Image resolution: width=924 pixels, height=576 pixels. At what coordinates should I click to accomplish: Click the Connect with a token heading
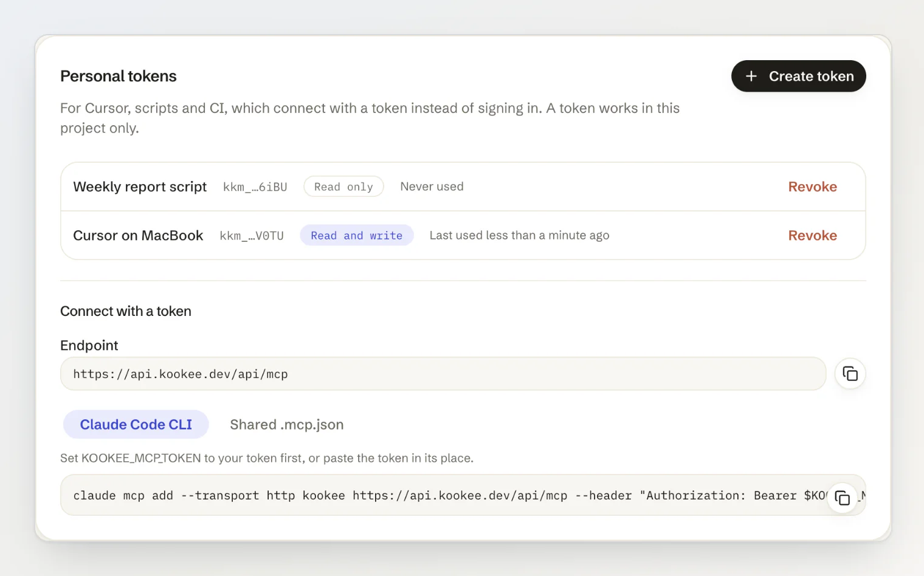click(126, 311)
